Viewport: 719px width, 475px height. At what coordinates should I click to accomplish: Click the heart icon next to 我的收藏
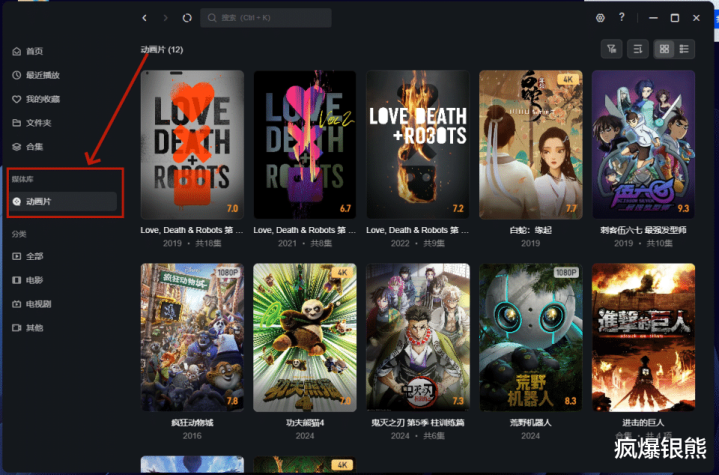17,99
